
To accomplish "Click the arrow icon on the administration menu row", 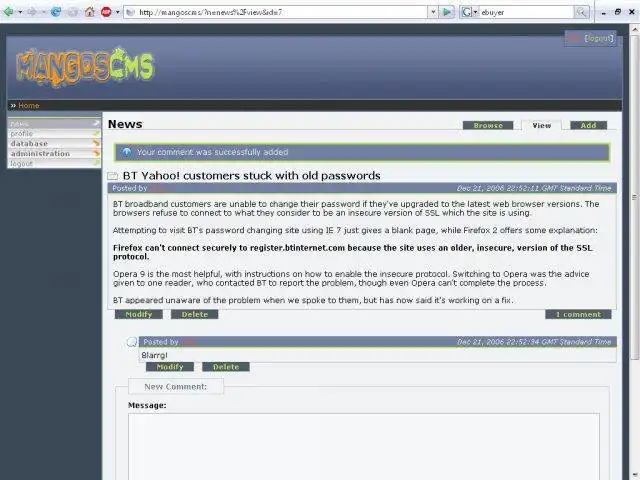I will [96, 153].
